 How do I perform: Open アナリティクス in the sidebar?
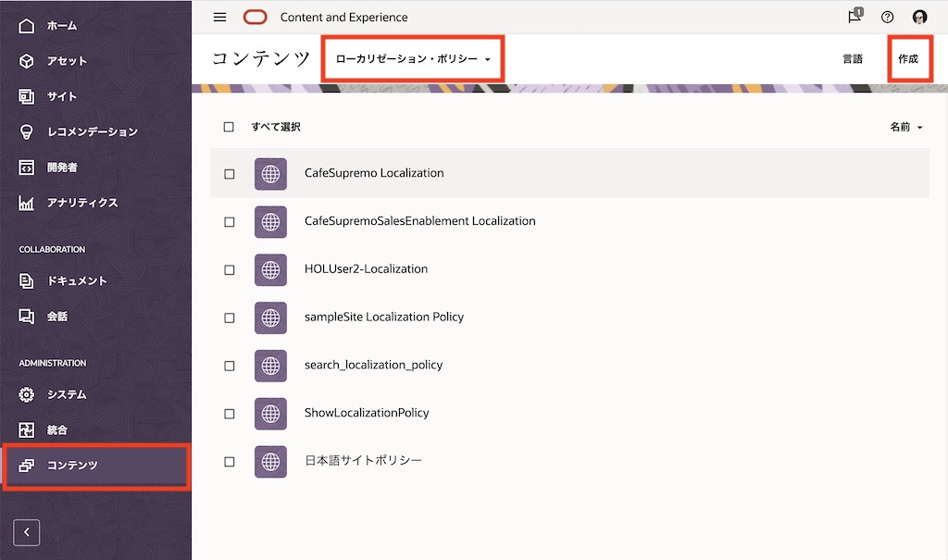(x=82, y=203)
